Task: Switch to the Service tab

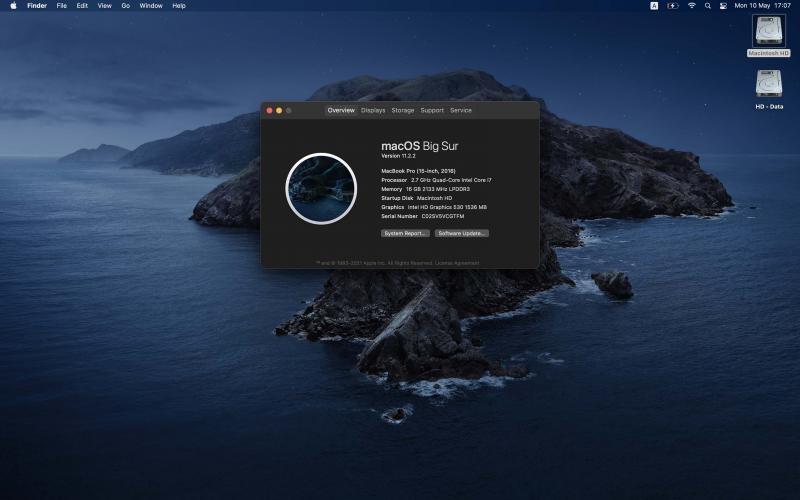Action: pos(461,110)
